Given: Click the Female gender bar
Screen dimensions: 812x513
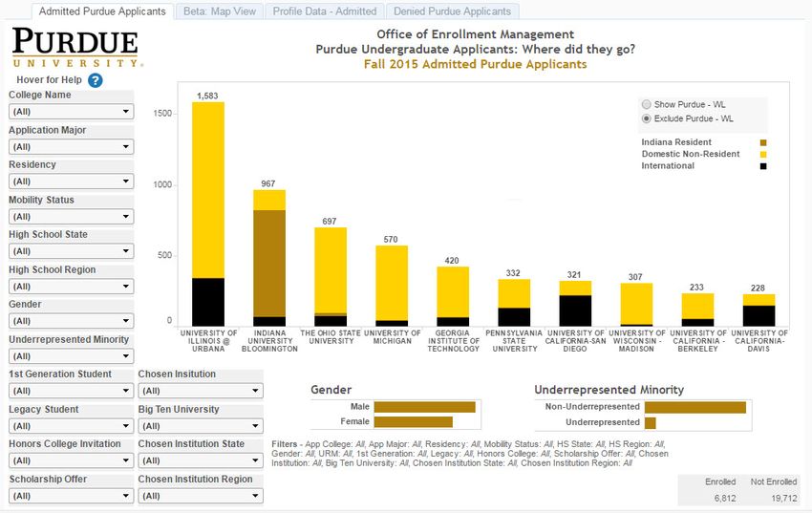Looking at the screenshot, I should 414,422.
